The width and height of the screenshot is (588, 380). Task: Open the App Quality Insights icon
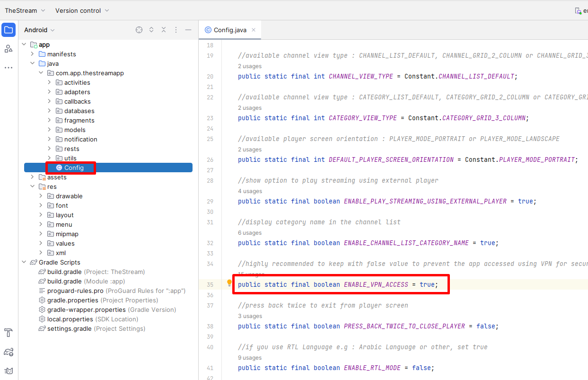[9, 352]
